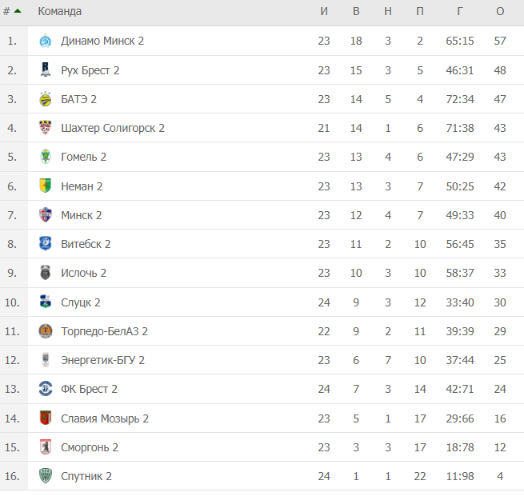Sort by the О points column header
The height and width of the screenshot is (495, 524).
click(500, 11)
